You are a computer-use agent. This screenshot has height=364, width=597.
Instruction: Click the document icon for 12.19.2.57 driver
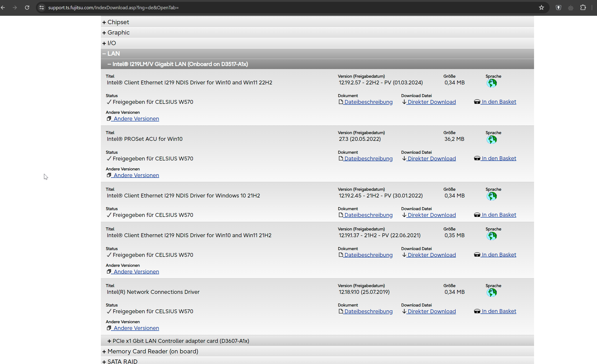coord(341,102)
